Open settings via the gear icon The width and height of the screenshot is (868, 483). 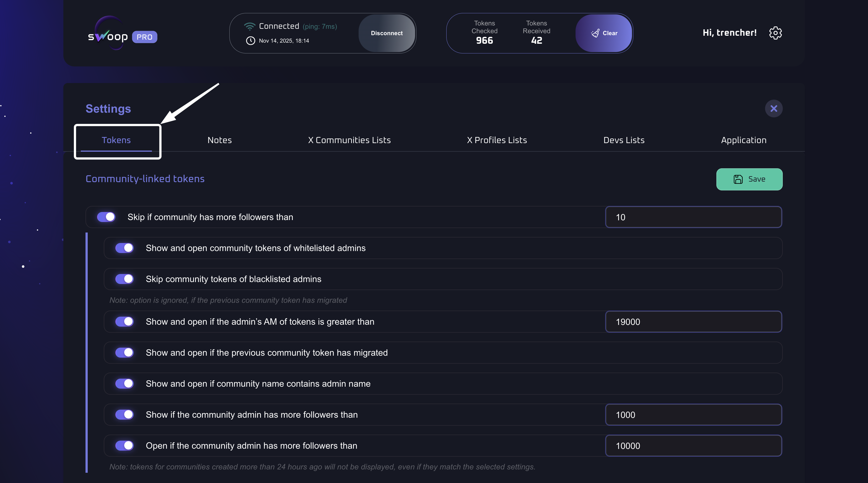775,33
